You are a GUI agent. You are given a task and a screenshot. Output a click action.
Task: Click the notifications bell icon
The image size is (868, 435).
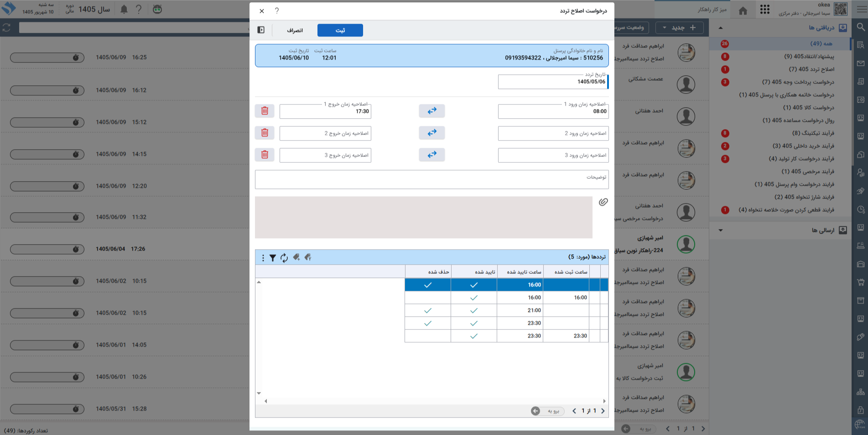tap(124, 9)
